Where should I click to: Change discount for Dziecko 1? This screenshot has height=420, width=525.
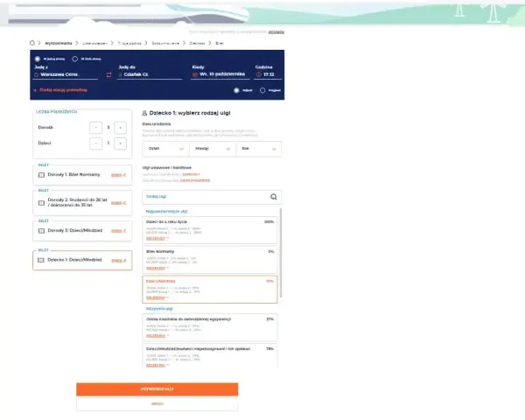tap(119, 260)
